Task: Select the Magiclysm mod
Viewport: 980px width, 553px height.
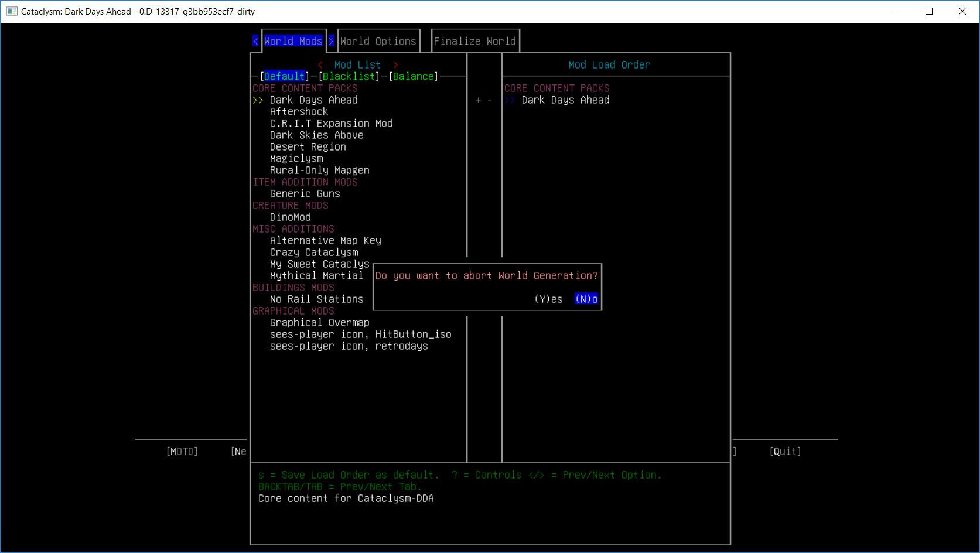Action: (x=296, y=159)
